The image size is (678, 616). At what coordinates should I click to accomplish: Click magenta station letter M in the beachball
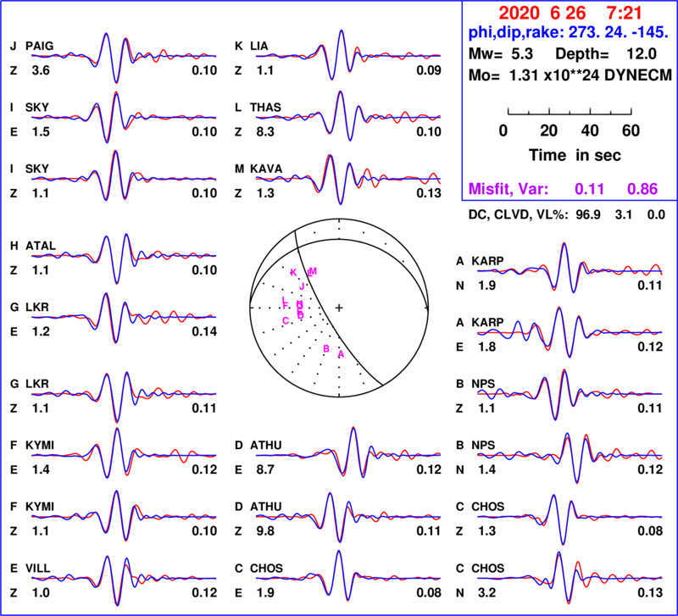click(x=314, y=271)
